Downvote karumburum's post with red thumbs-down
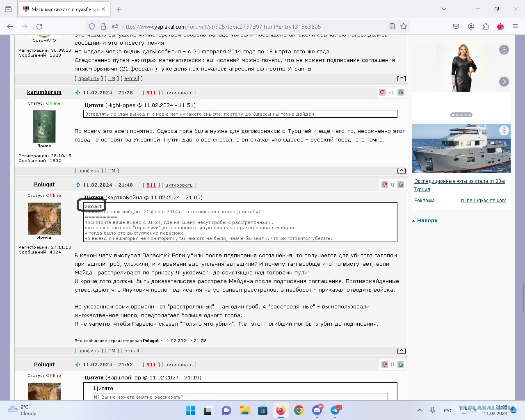The image size is (525, 420). (382, 92)
